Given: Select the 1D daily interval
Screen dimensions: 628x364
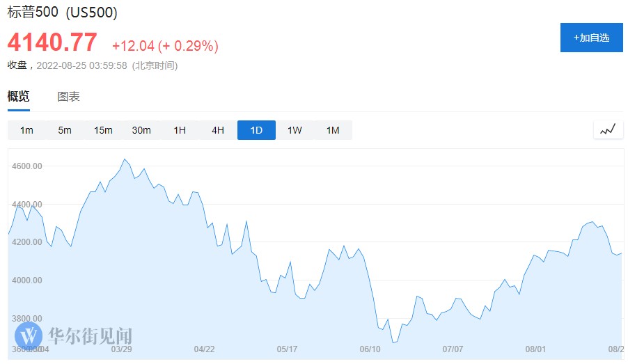Looking at the screenshot, I should point(256,130).
